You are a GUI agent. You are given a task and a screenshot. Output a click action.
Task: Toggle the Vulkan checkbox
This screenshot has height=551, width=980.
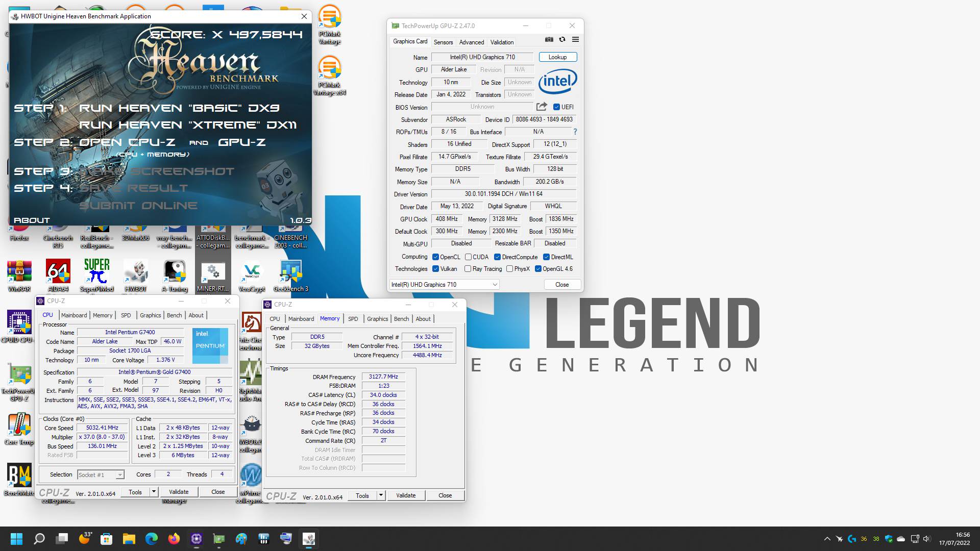point(435,269)
